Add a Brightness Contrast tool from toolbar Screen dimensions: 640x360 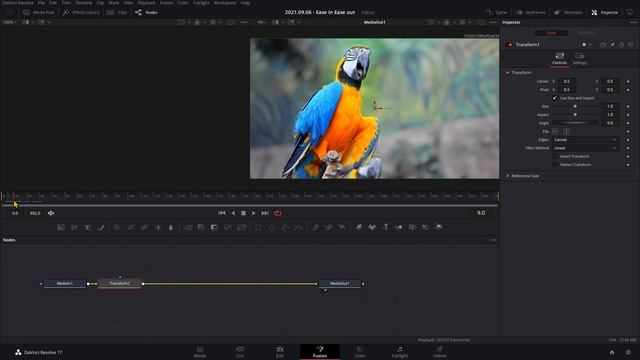pyautogui.click(x=158, y=227)
